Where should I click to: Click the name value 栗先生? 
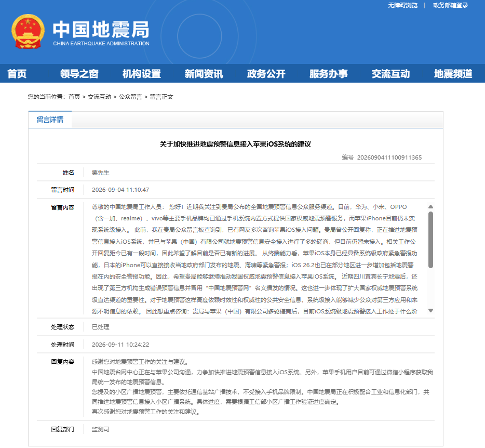(x=101, y=173)
